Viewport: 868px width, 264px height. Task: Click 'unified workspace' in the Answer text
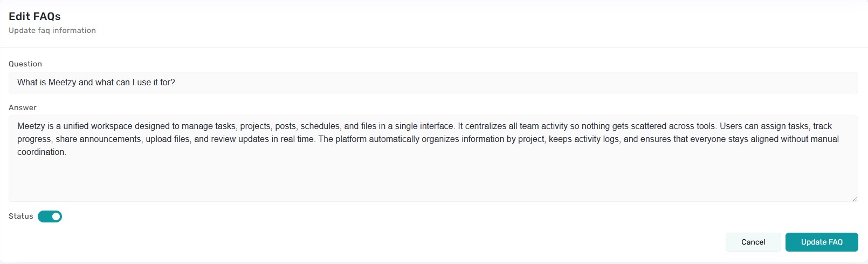98,126
